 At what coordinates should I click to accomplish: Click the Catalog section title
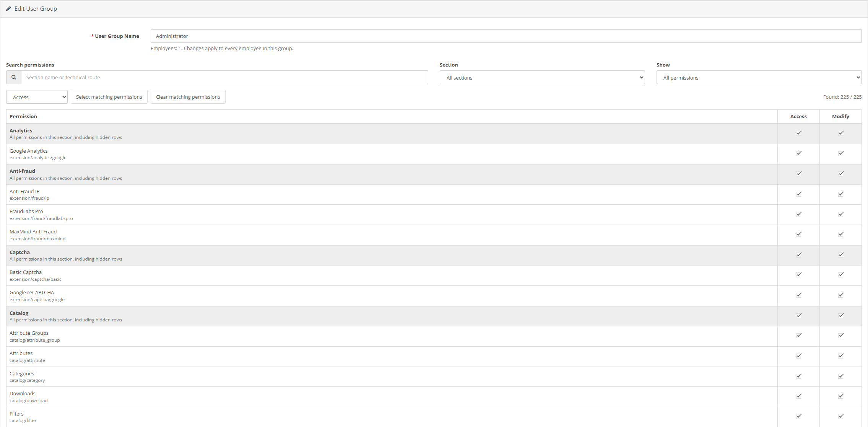pos(19,313)
